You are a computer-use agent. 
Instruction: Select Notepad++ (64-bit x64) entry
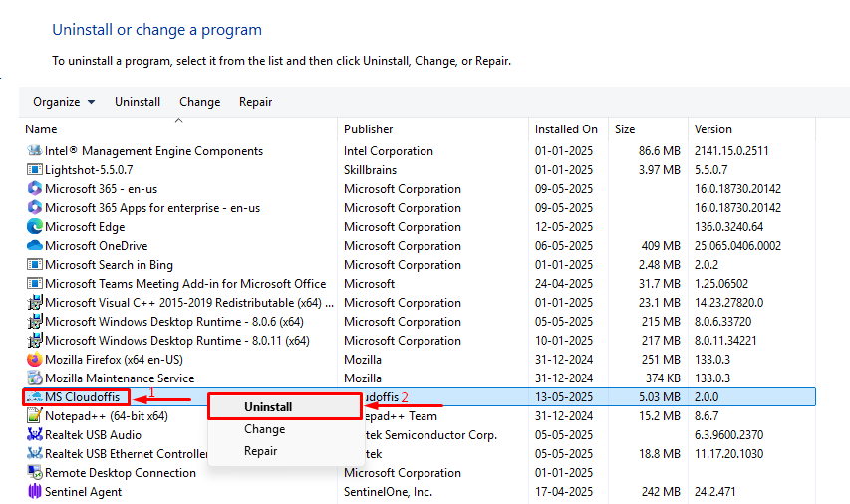(107, 416)
